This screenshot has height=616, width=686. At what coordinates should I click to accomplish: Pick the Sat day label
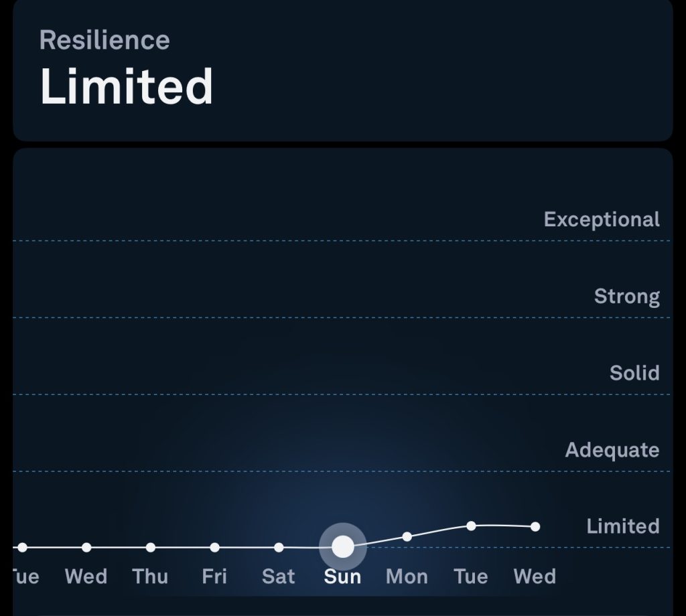click(278, 576)
